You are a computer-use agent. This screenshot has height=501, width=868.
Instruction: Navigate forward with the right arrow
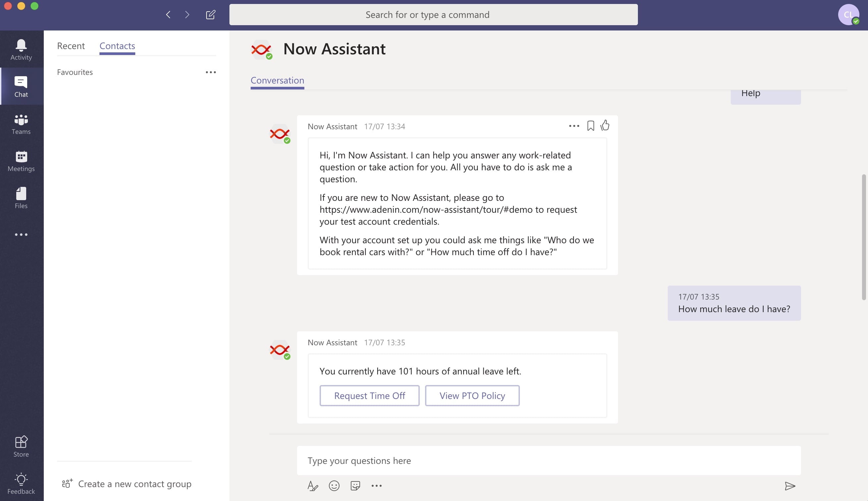pos(187,15)
